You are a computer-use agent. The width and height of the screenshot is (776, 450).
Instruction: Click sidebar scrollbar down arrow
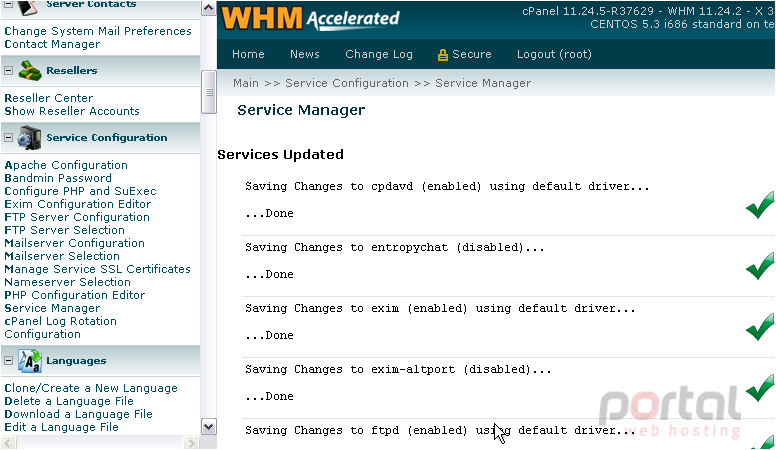point(209,427)
